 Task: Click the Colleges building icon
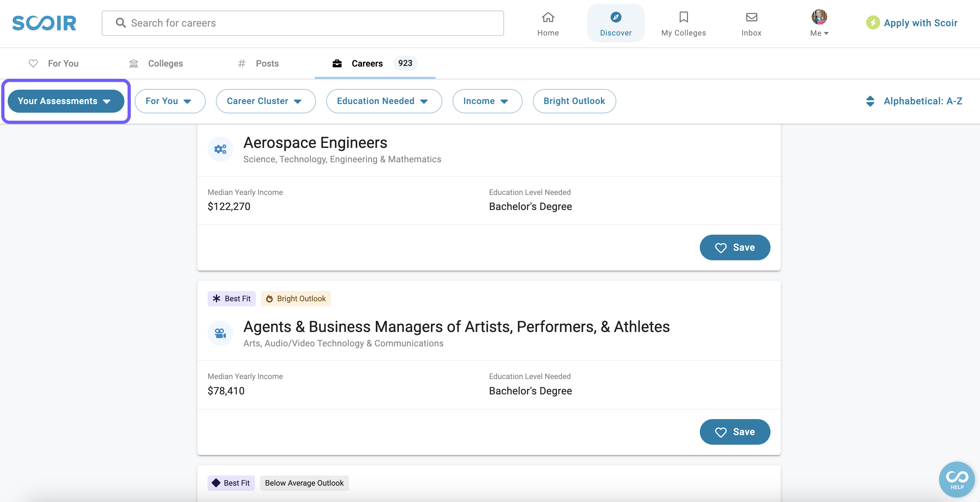coord(133,63)
